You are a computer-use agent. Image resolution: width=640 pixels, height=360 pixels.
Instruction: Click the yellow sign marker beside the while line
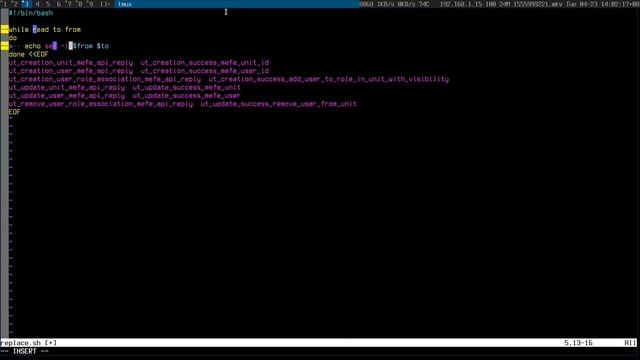point(4,29)
